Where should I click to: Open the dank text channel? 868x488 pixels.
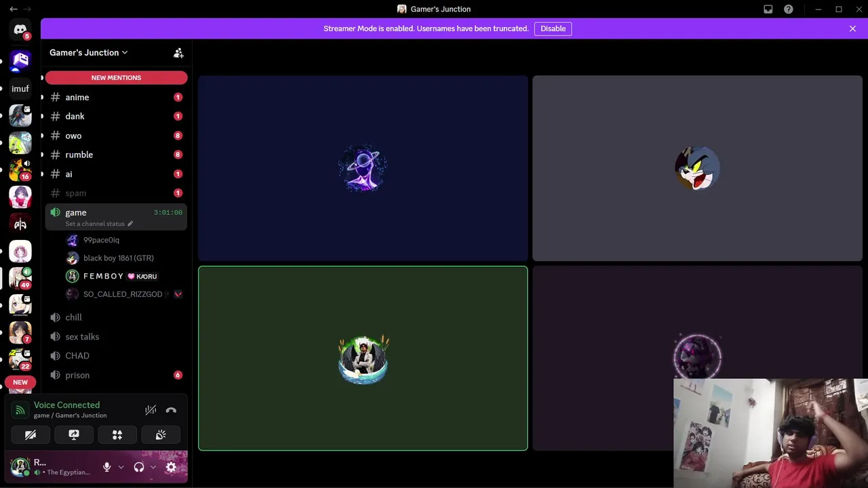[x=116, y=117]
